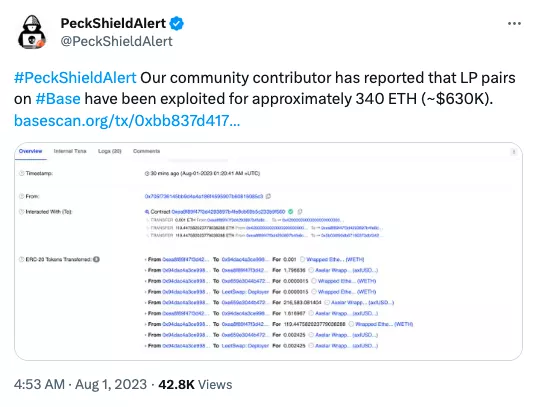Follow the #PeckShieldAlert hashtag link
This screenshot has height=407, width=536.
[75, 78]
